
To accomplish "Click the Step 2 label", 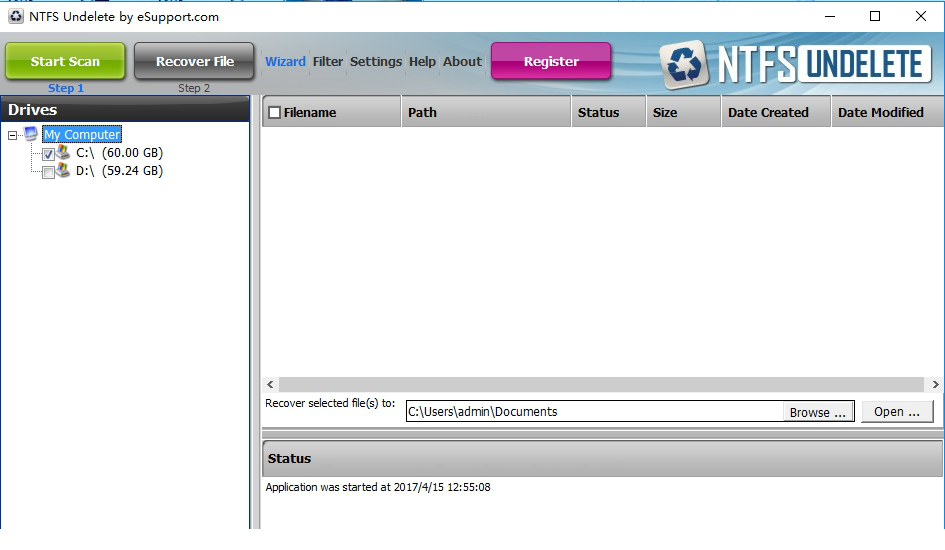I will [193, 88].
